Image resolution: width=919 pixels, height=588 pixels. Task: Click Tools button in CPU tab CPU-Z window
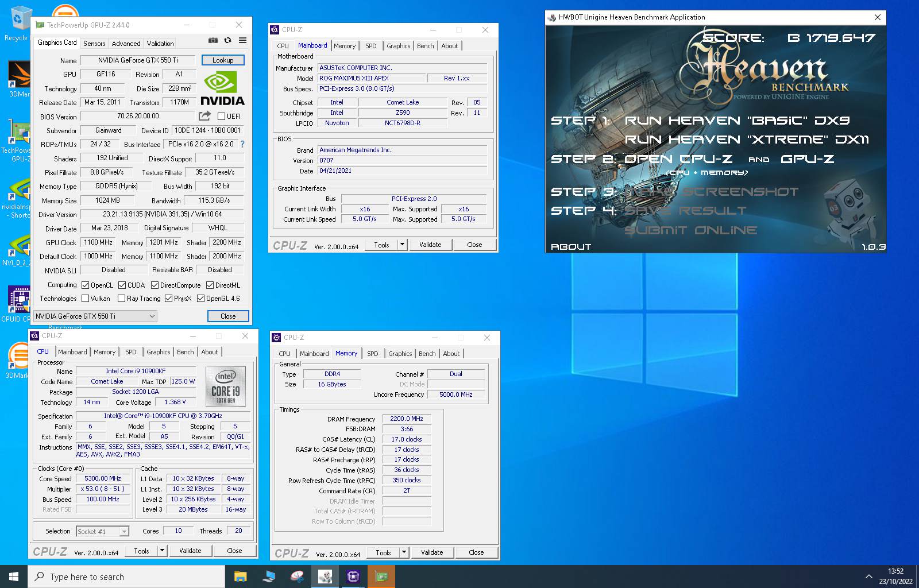pyautogui.click(x=141, y=551)
